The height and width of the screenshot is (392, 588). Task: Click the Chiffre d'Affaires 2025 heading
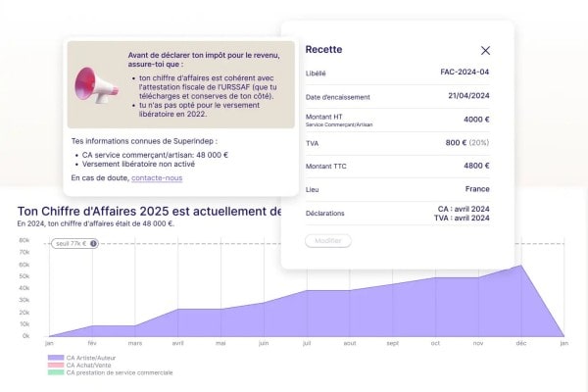pyautogui.click(x=147, y=211)
